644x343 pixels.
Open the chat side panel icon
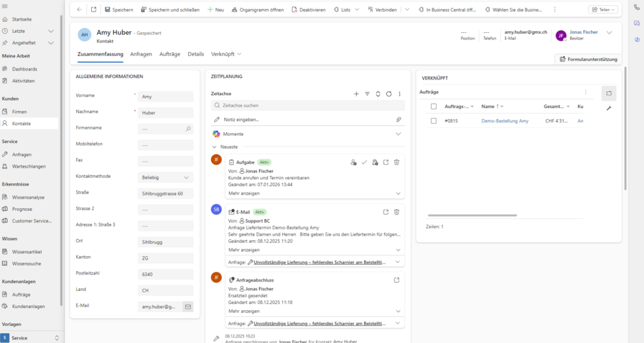coord(636,23)
